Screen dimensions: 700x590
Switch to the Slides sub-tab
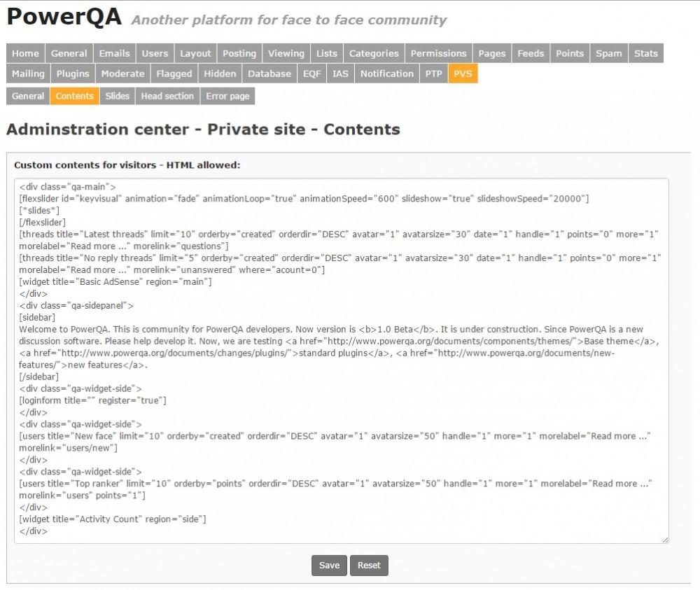(118, 96)
